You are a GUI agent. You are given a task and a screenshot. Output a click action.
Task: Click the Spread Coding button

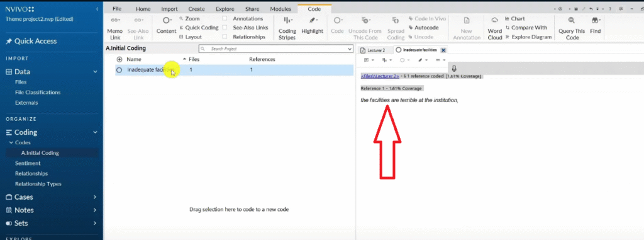(396, 28)
